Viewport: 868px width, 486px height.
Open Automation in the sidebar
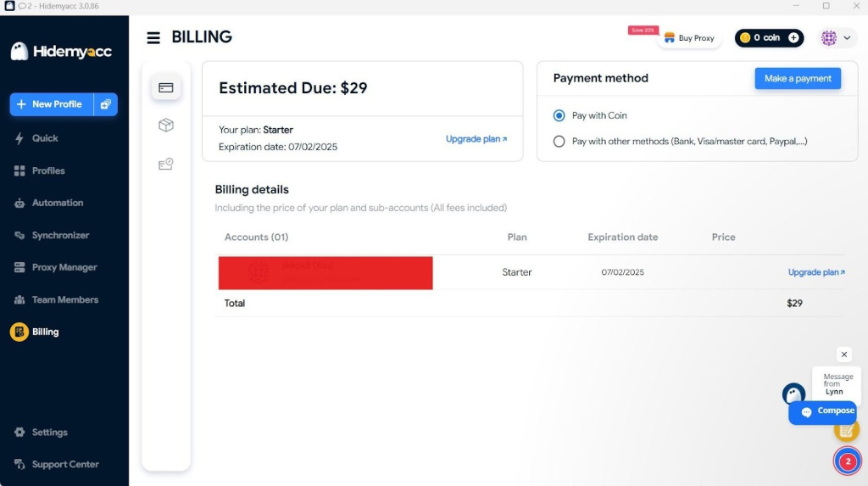[57, 203]
